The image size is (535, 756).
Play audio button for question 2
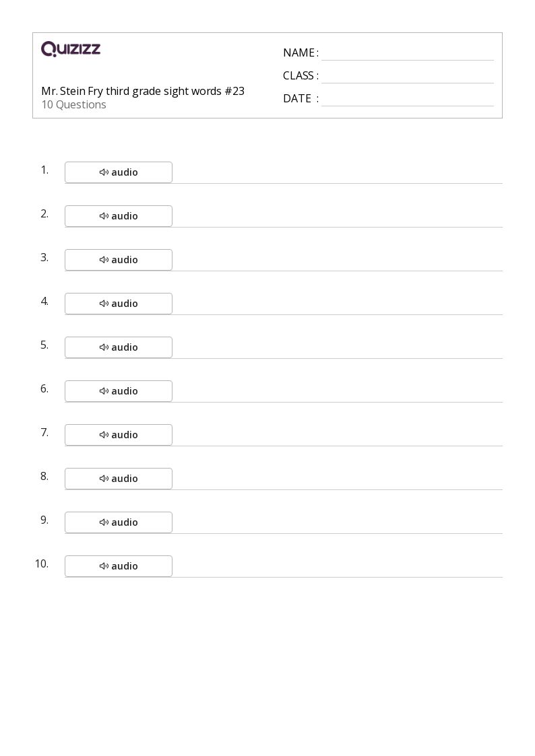coord(119,216)
